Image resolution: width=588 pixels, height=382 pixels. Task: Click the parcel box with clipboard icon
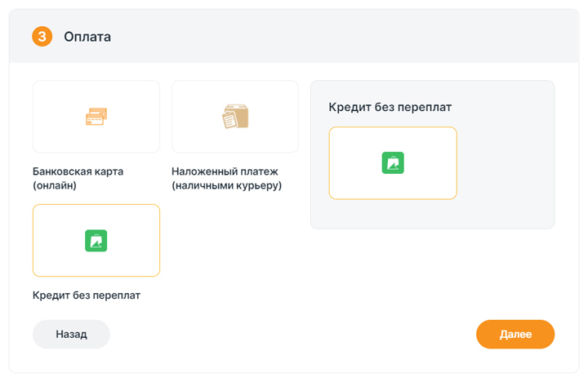(235, 117)
